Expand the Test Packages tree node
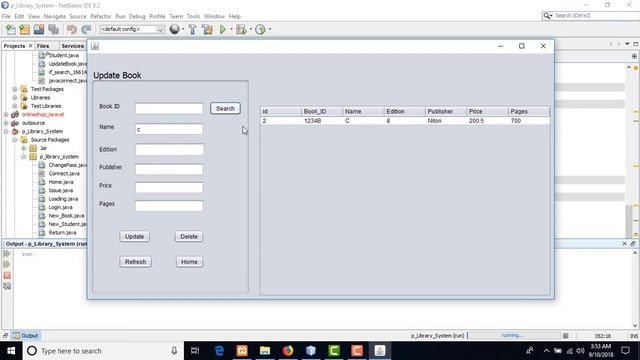This screenshot has width=640, height=360. click(15, 89)
